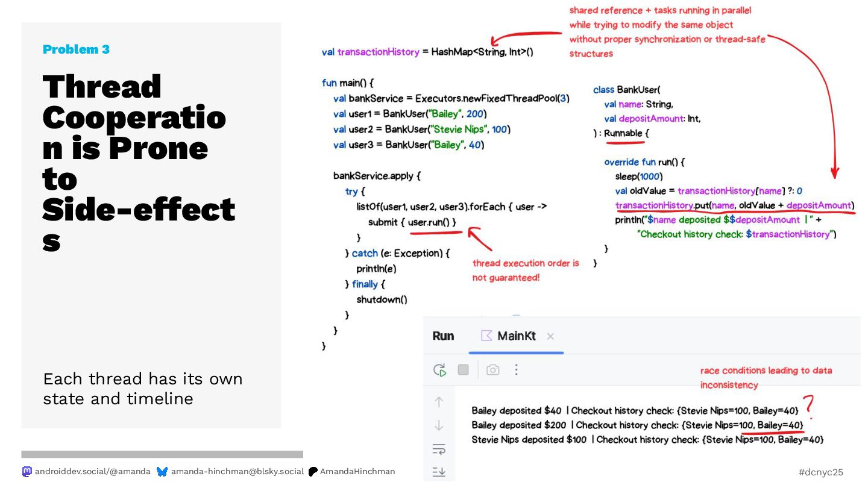Click the "println(e)" line
Image resolution: width=868 pixels, height=488 pixels.
376,269
